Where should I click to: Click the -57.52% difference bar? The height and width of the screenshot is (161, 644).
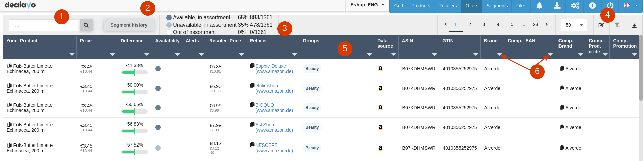[x=134, y=152]
